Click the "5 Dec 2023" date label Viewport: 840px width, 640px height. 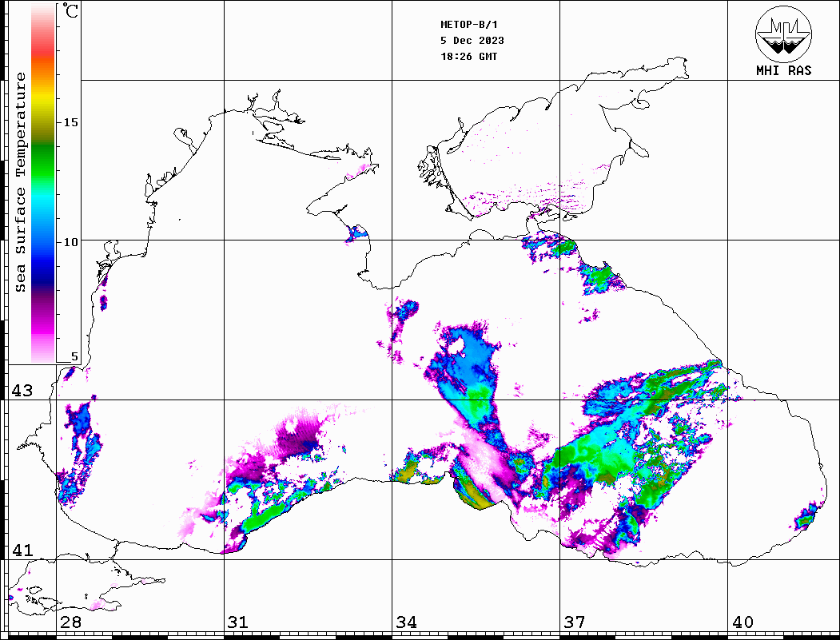click(x=472, y=41)
